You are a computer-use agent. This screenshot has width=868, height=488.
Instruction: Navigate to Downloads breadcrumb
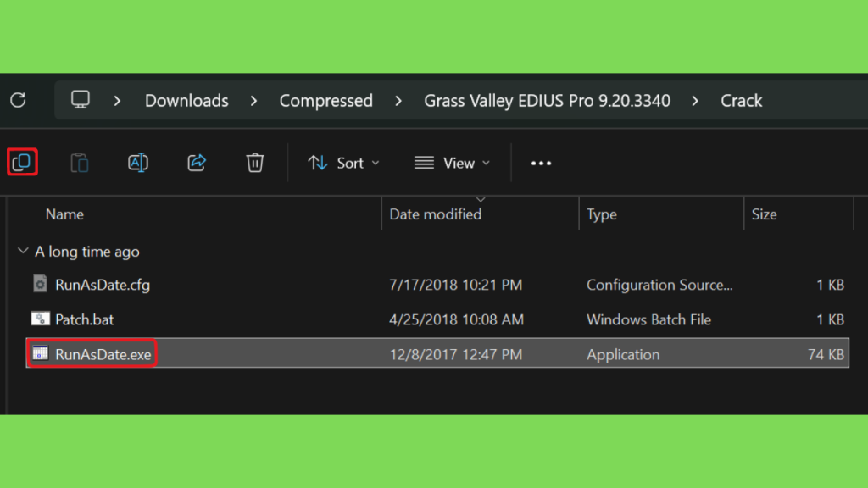pos(186,101)
